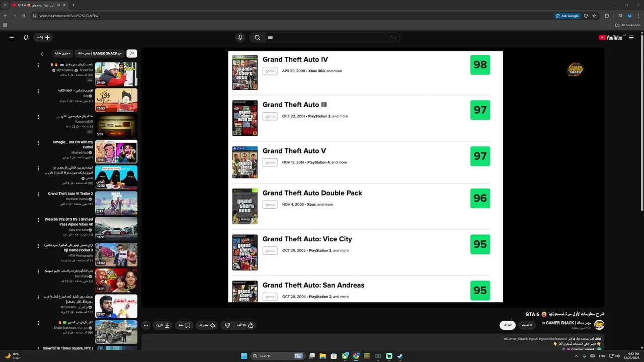
Task: Start voice search with the microphone
Action: coord(240,37)
